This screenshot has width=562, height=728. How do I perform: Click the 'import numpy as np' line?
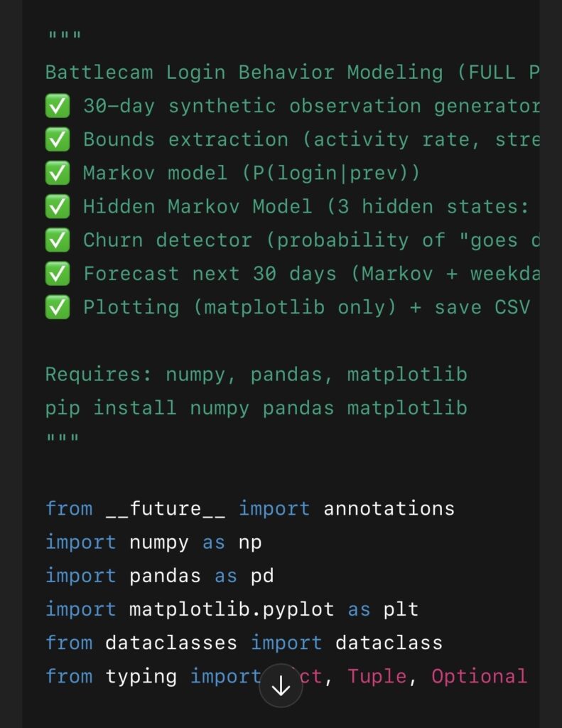coord(153,542)
